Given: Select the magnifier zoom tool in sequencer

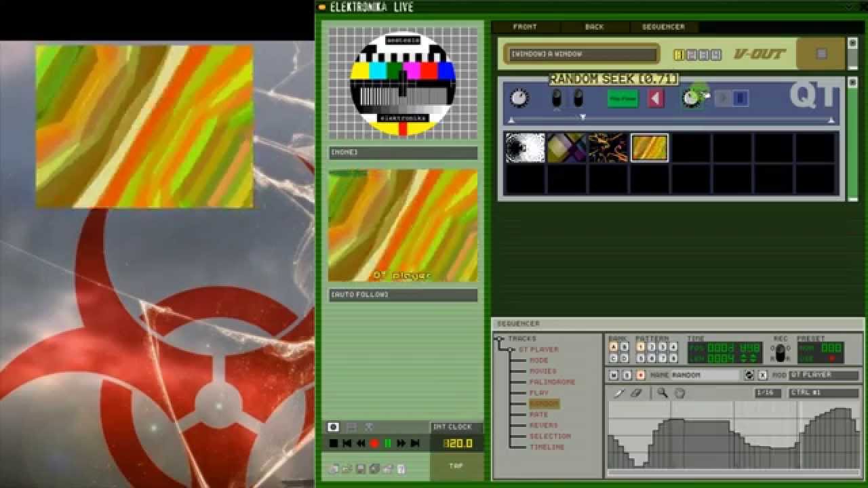Looking at the screenshot, I should tap(662, 393).
